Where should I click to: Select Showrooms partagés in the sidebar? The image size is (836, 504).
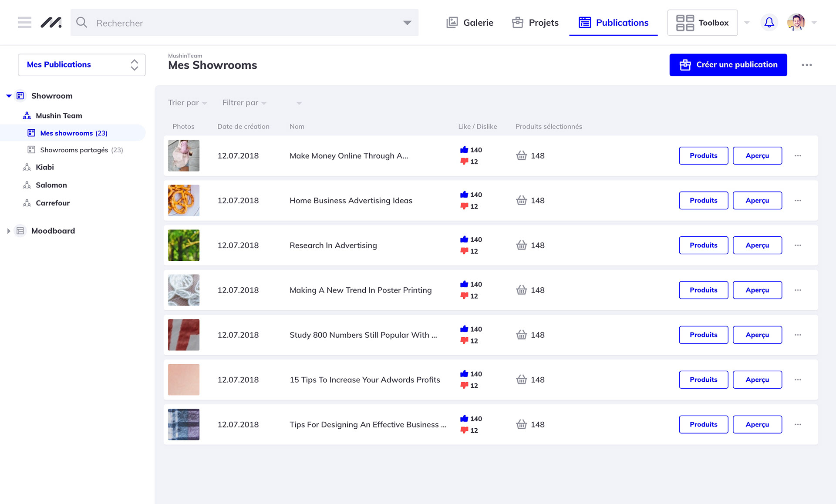tap(74, 150)
